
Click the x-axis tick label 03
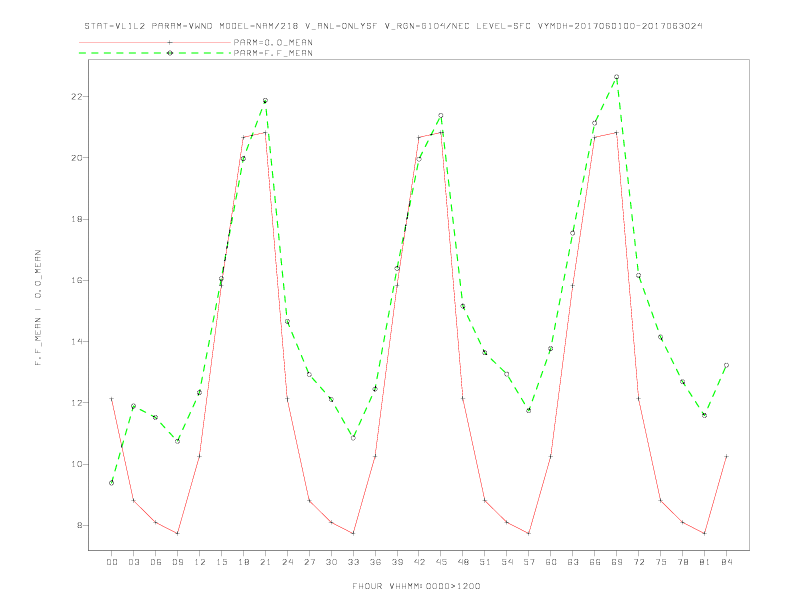coord(133,562)
